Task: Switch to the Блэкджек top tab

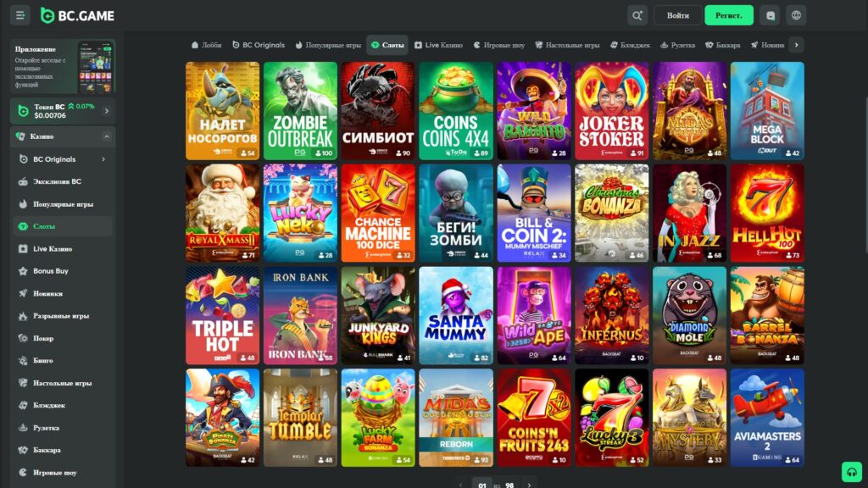Action: [x=630, y=45]
